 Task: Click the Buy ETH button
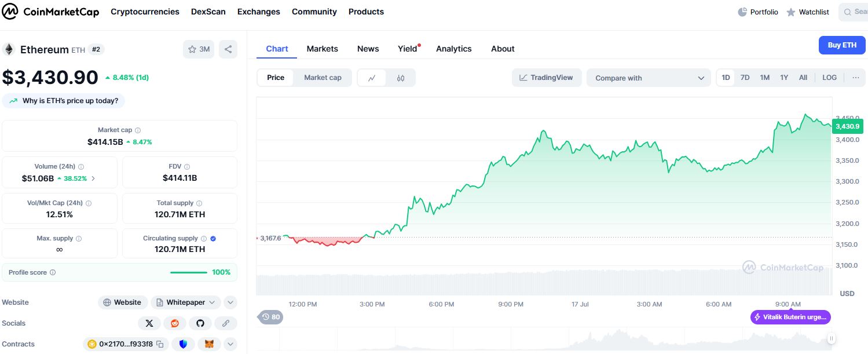tap(842, 45)
